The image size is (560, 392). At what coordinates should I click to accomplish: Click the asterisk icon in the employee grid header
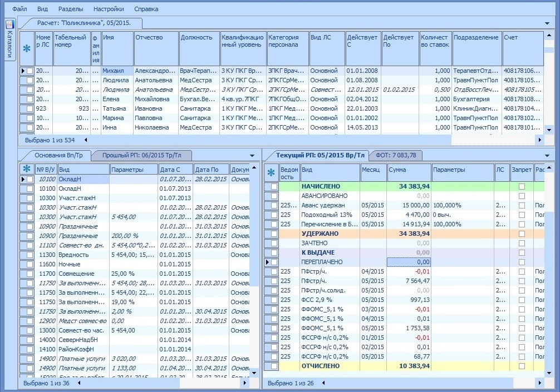click(26, 48)
